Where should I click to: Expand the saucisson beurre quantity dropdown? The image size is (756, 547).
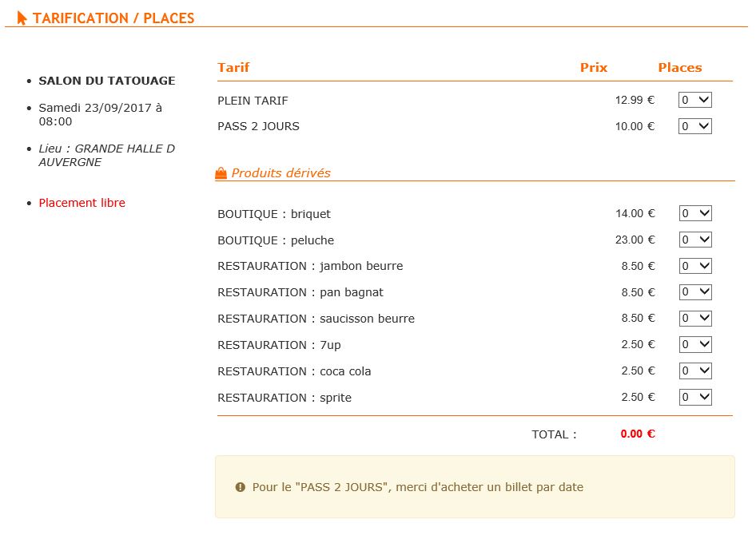pos(695,318)
